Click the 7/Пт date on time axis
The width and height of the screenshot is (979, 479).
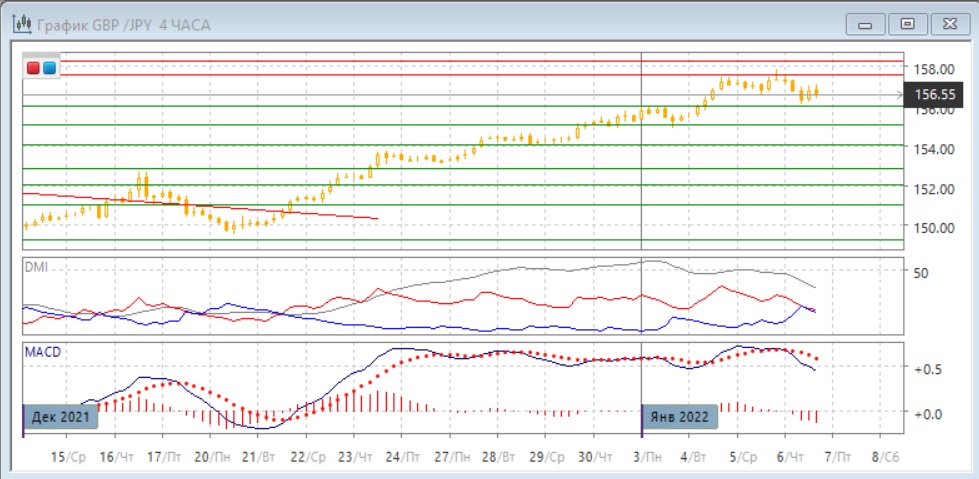tap(833, 457)
